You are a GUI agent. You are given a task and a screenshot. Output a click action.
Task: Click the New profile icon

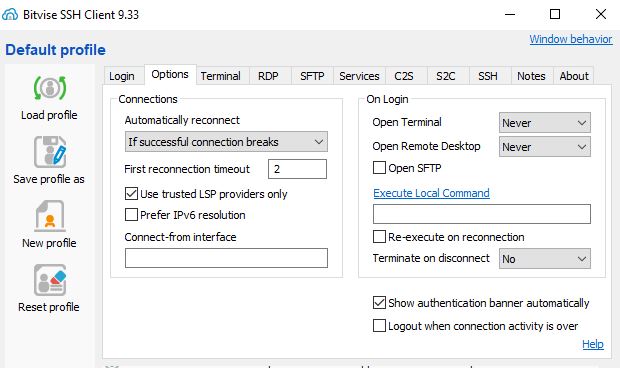50,216
